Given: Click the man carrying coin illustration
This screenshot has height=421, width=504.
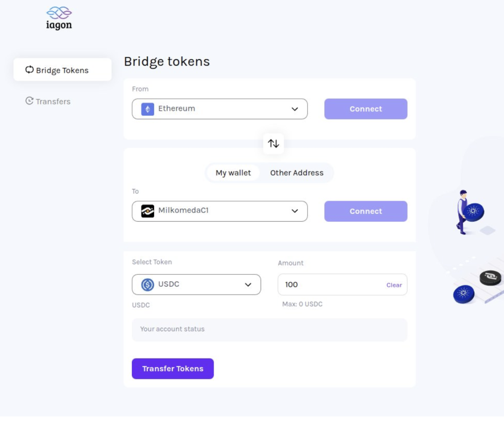Looking at the screenshot, I should [x=469, y=212].
